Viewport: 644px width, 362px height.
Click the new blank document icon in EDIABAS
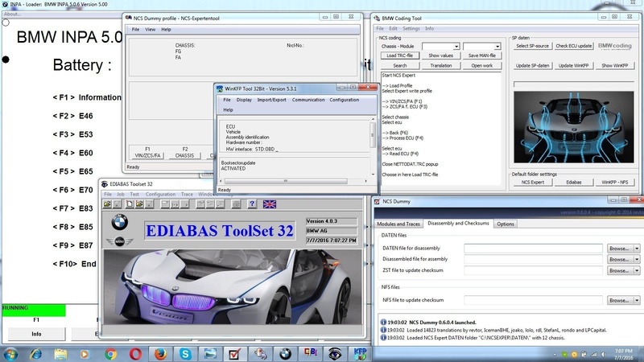pos(130,204)
